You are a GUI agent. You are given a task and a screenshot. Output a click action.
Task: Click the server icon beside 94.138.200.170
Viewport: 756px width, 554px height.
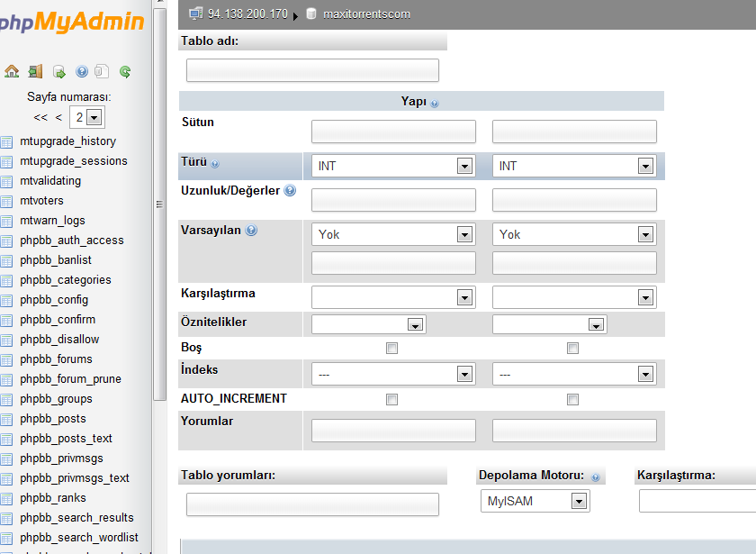196,14
